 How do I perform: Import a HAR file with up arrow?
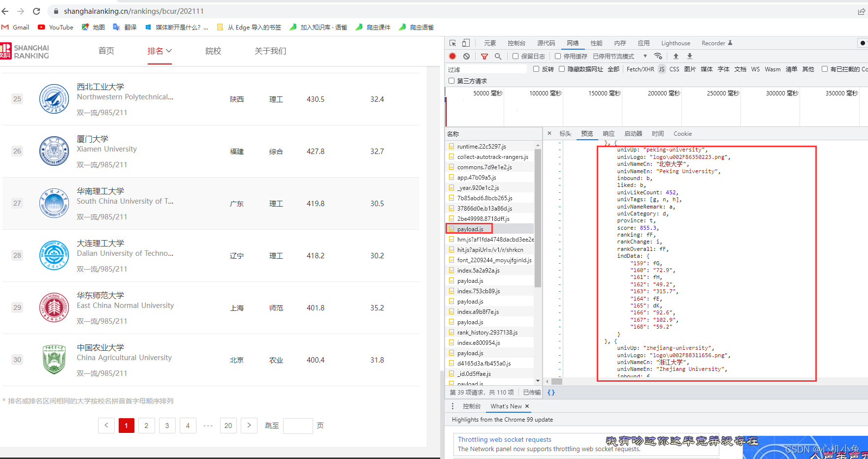point(676,56)
